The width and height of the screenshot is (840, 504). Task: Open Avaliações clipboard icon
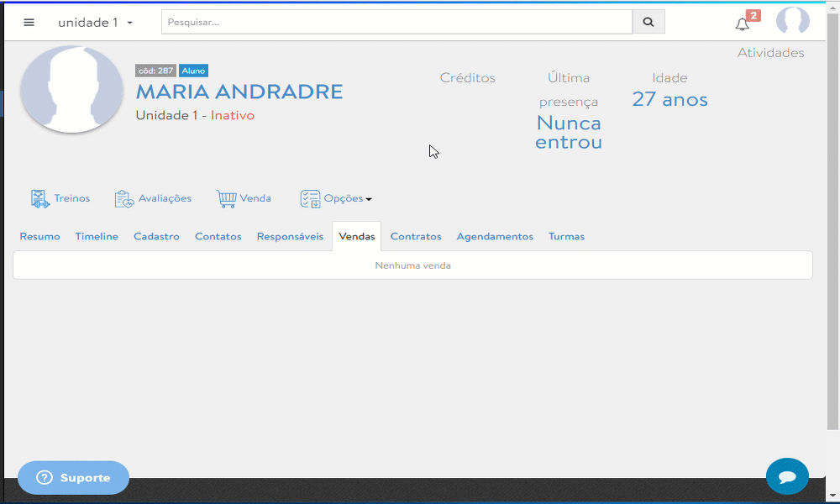[x=124, y=199]
